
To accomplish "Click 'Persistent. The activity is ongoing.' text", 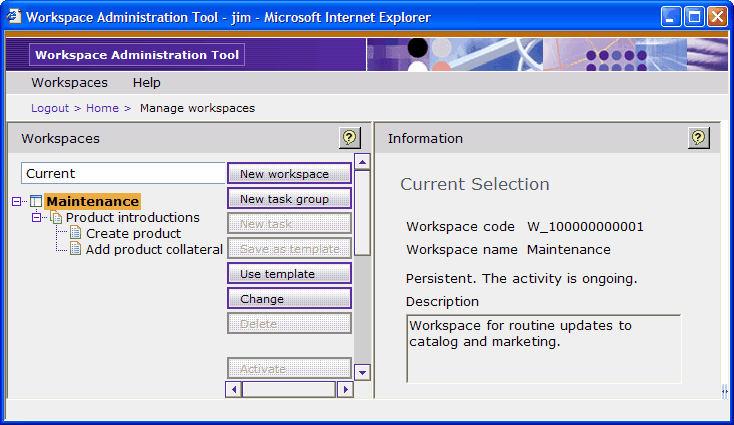I will click(x=521, y=278).
